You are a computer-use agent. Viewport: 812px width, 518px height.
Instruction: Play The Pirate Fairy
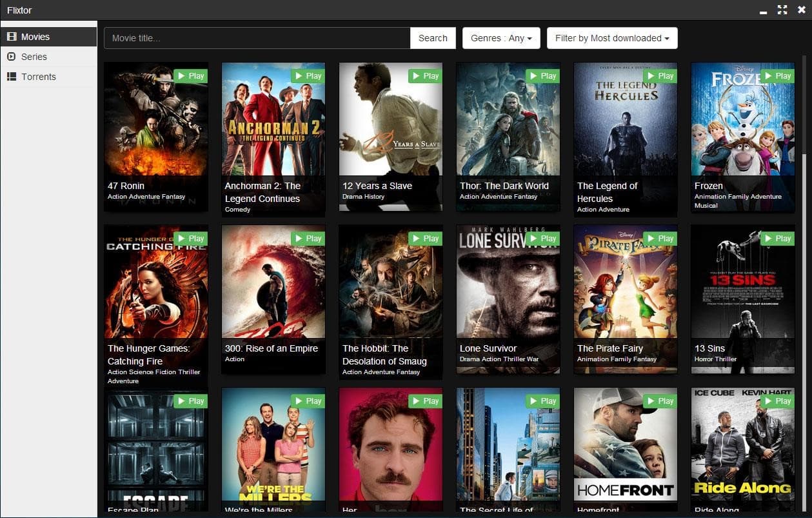660,238
